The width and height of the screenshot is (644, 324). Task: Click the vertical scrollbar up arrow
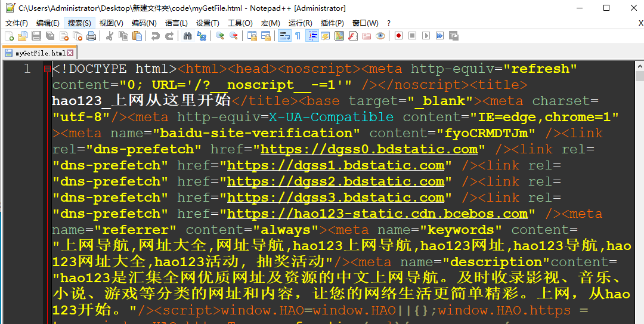[x=640, y=66]
